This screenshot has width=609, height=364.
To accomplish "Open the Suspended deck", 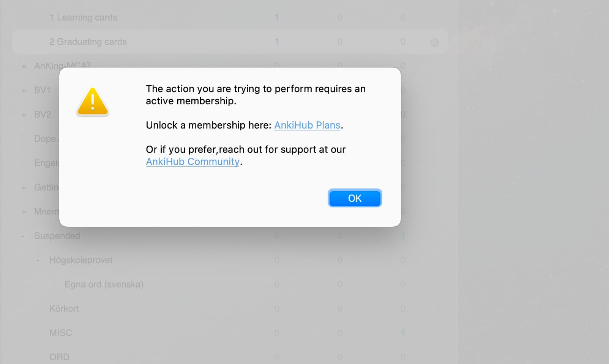I will click(57, 236).
